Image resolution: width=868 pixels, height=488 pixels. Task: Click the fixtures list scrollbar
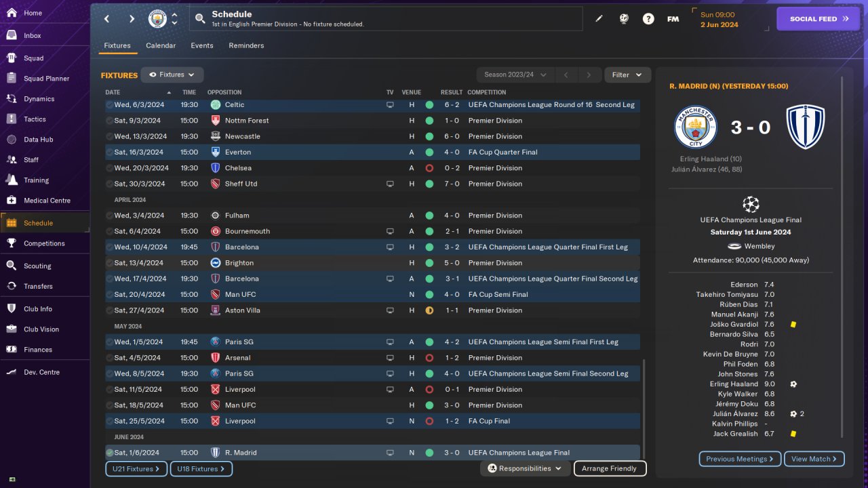[644, 408]
